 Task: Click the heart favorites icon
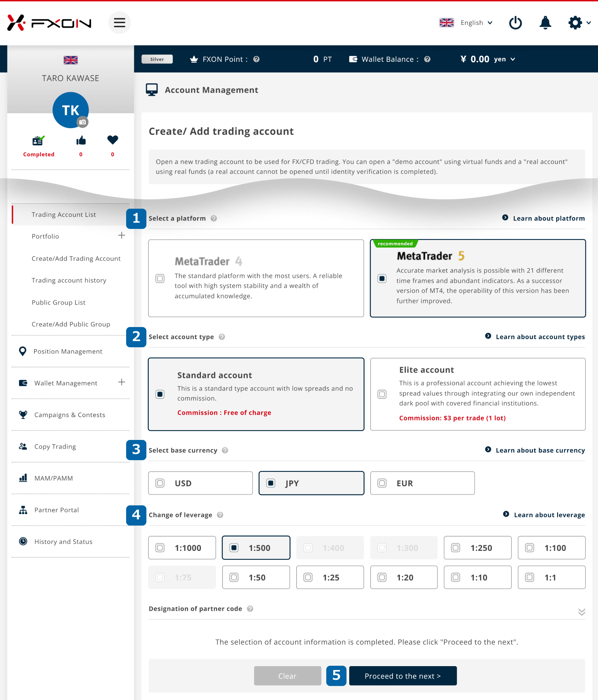113,140
